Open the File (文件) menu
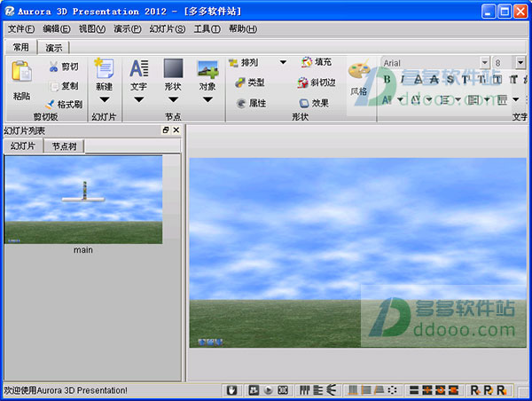This screenshot has width=532, height=401. (21, 29)
